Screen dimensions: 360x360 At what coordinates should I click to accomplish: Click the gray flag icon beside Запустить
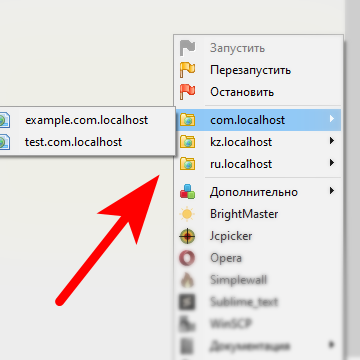187,48
